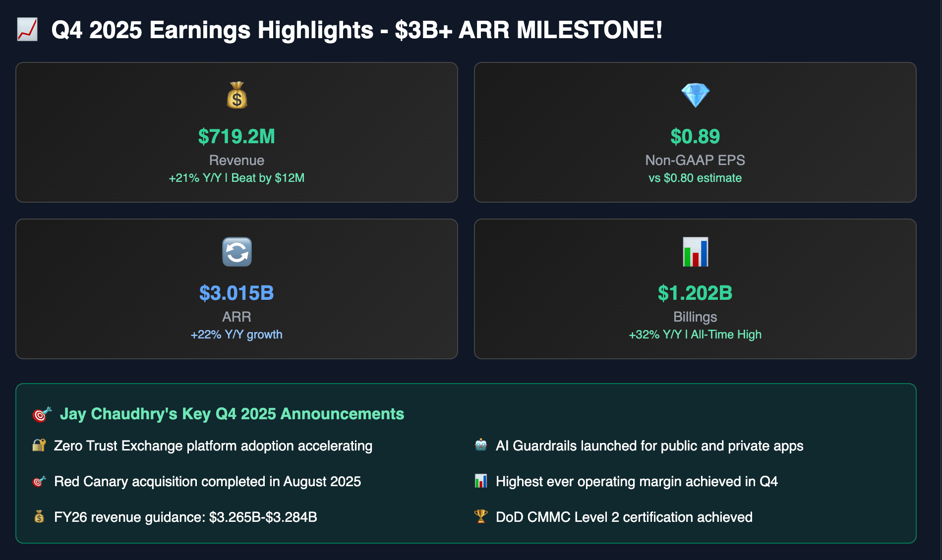Image resolution: width=942 pixels, height=560 pixels.
Task: Click the bar chart icon beside operating margin
Action: pos(481,481)
